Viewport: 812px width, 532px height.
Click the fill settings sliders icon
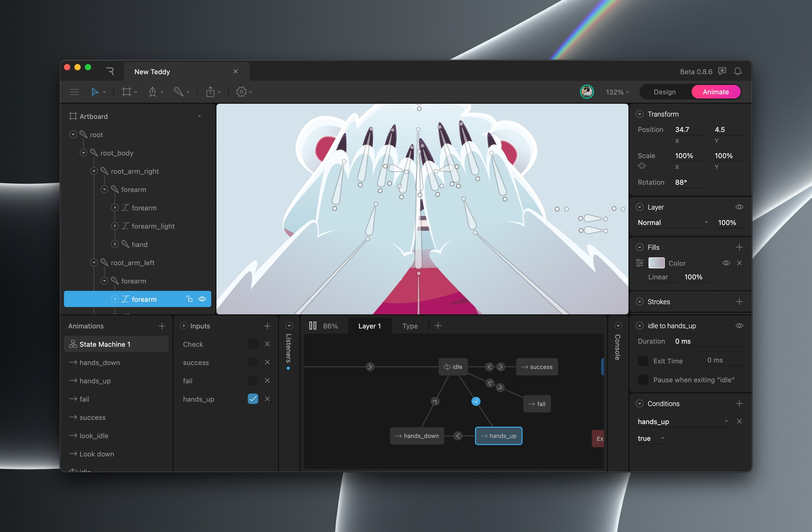click(640, 263)
